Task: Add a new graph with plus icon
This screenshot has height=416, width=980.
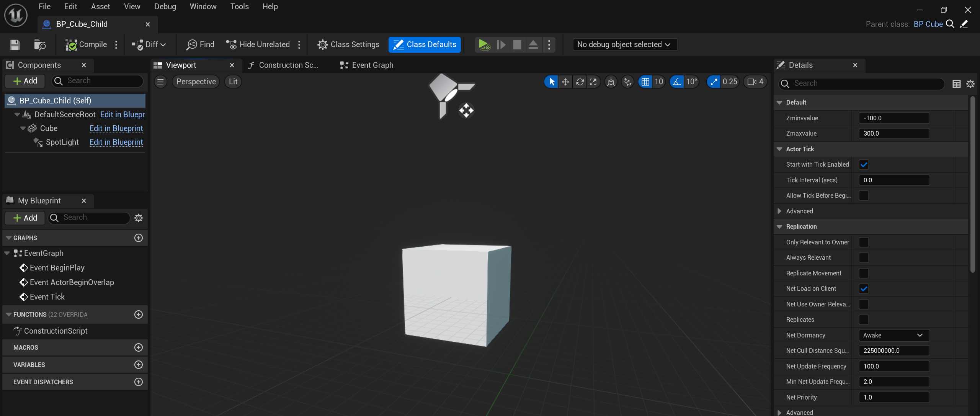Action: point(139,238)
